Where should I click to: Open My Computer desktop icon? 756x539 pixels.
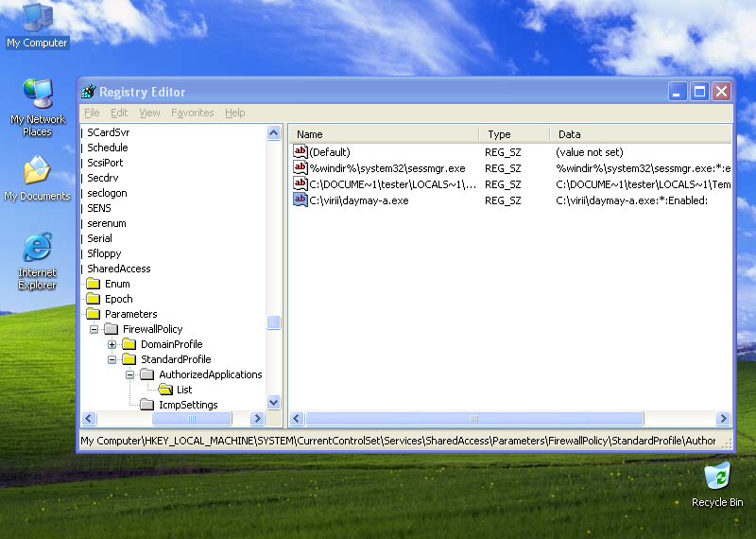click(37, 26)
